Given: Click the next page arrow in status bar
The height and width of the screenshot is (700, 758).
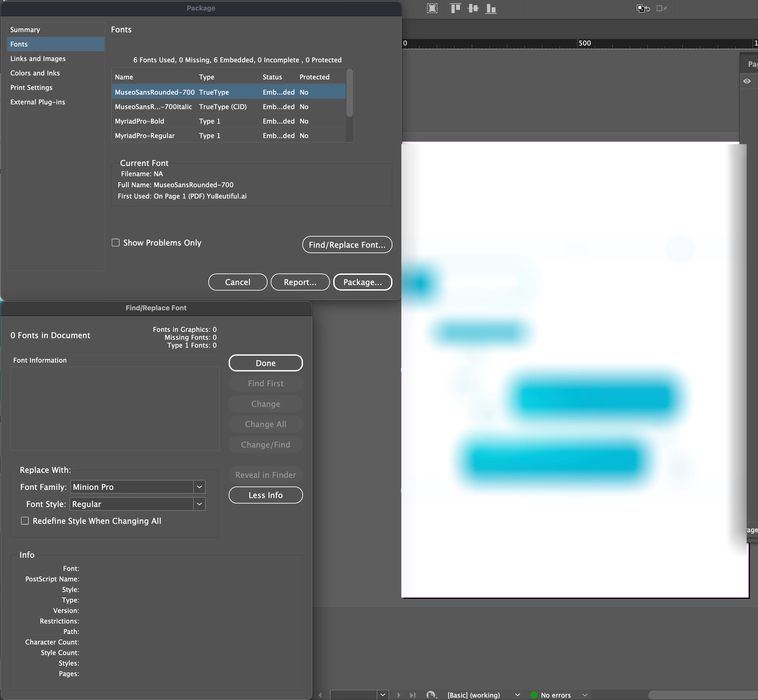Looking at the screenshot, I should (x=398, y=695).
